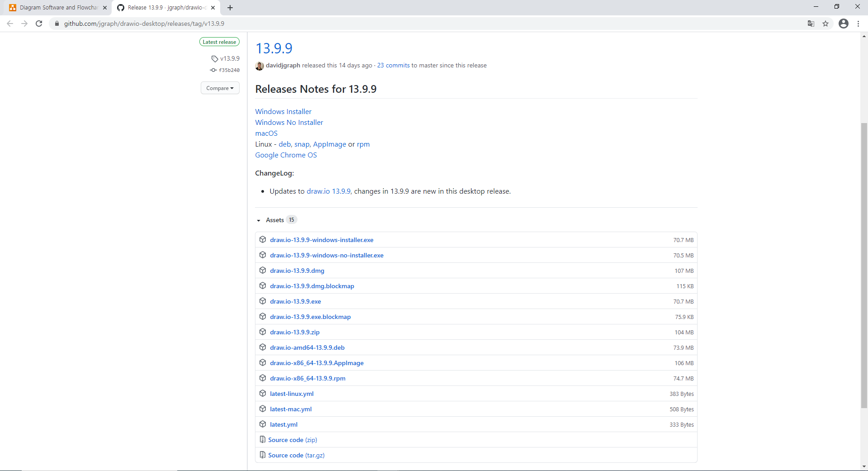
Task: Click zip file icon for Source code (zip)
Action: tap(263, 439)
